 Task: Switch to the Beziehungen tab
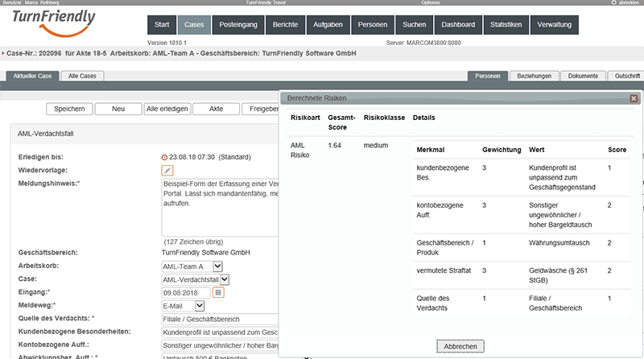(x=535, y=76)
